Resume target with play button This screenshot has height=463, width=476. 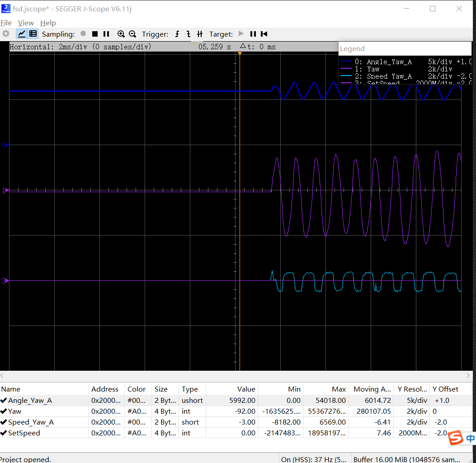tap(241, 34)
